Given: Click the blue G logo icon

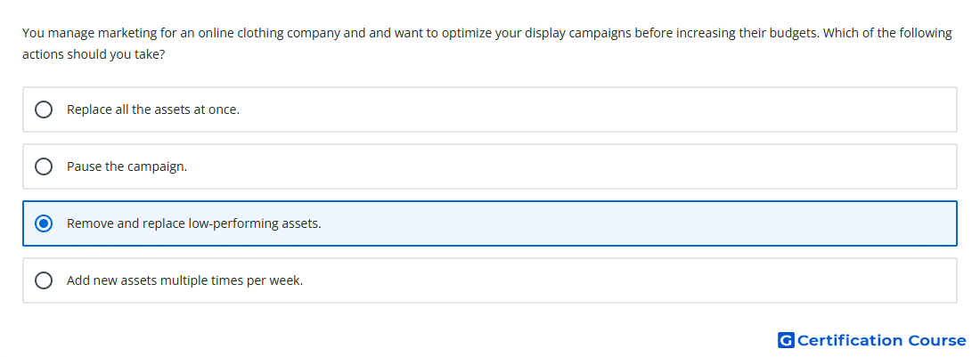Looking at the screenshot, I should [x=786, y=340].
